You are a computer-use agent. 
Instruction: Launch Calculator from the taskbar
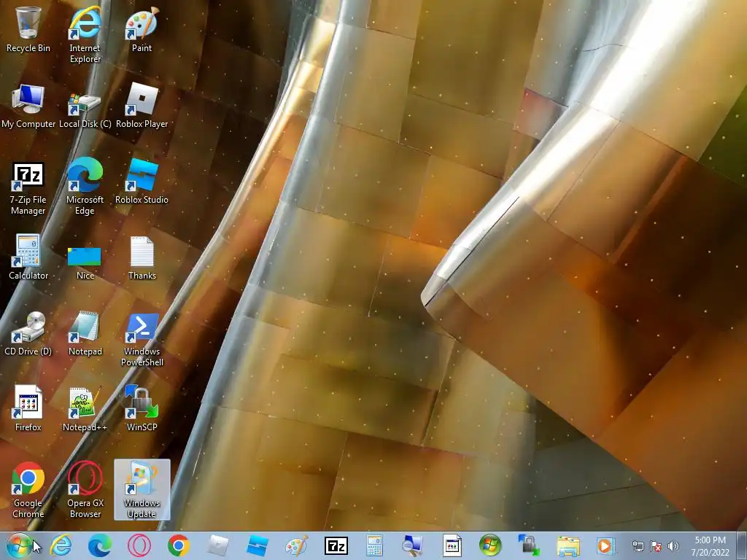point(374,545)
